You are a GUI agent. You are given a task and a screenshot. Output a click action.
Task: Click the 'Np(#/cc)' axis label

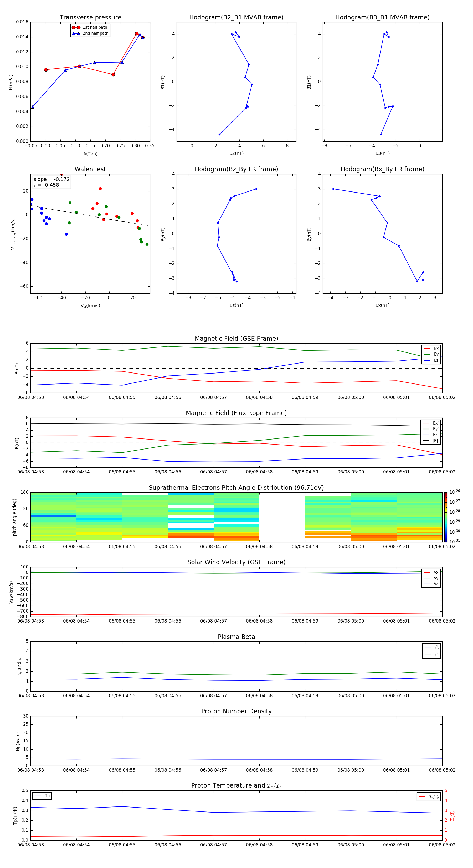click(18, 741)
